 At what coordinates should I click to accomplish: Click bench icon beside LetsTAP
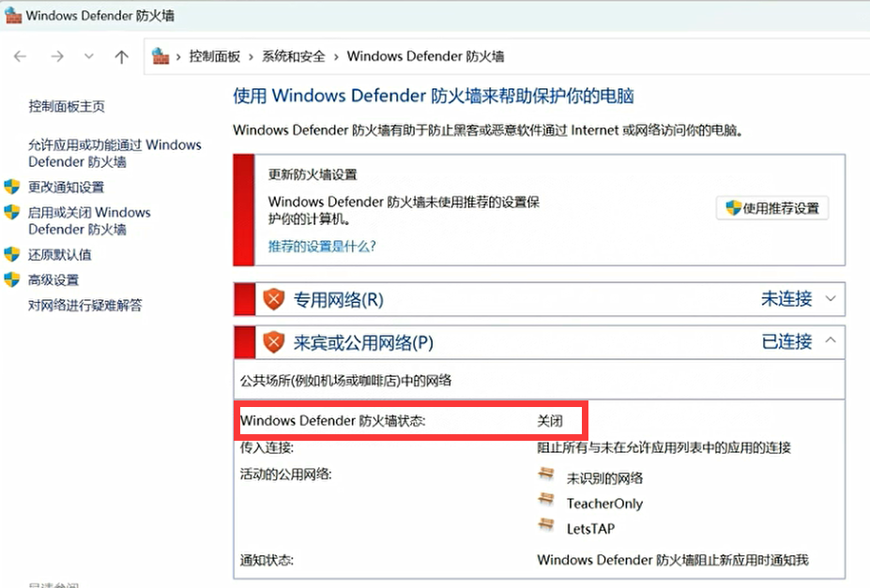[546, 523]
